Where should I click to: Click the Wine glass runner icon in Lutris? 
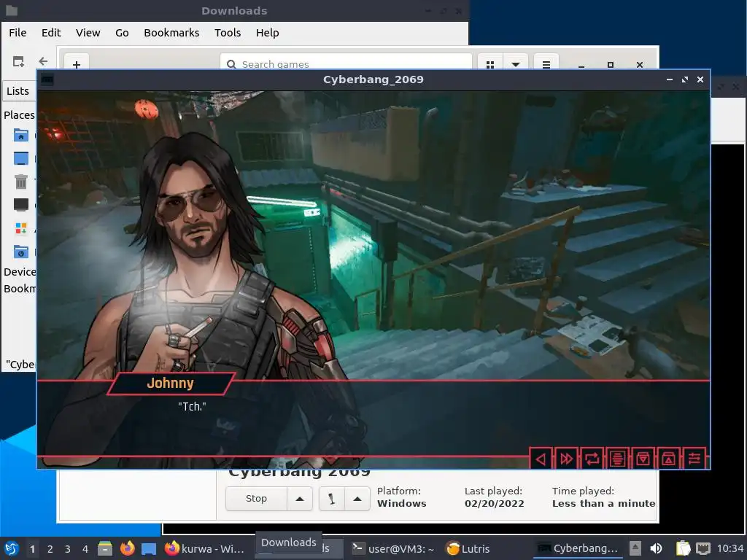(x=332, y=499)
